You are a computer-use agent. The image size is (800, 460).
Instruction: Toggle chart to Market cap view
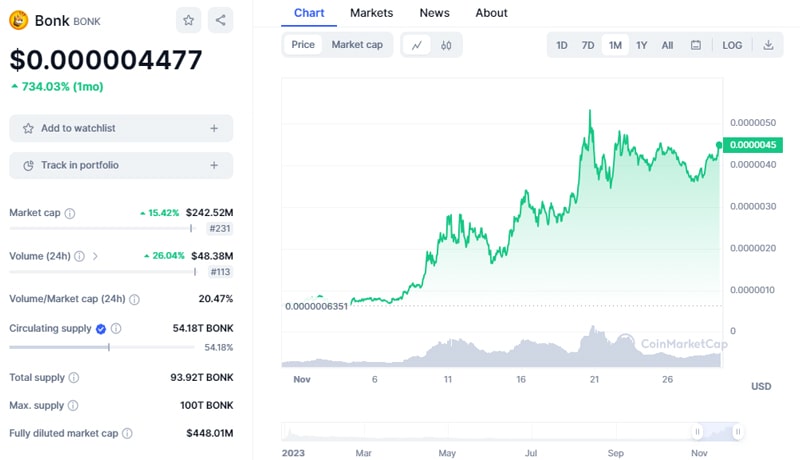point(357,45)
